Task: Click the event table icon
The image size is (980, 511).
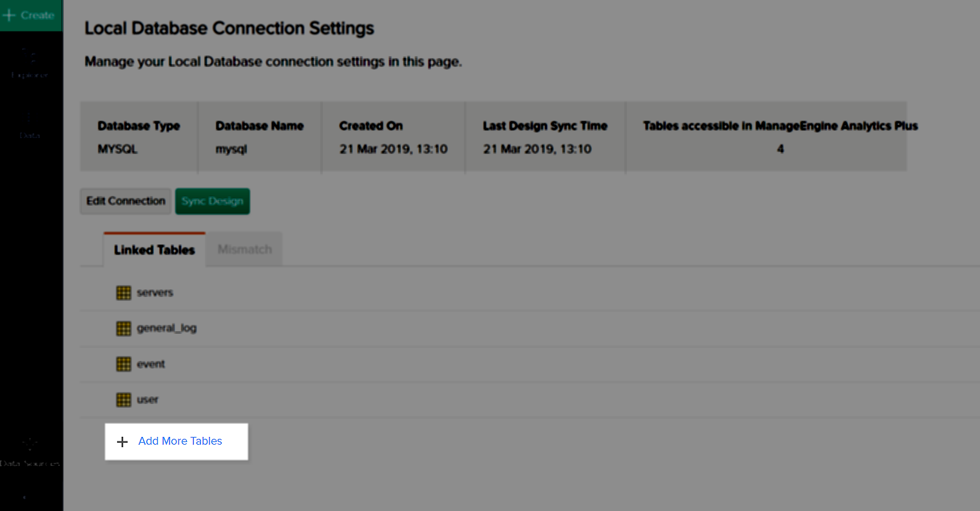Action: click(123, 364)
